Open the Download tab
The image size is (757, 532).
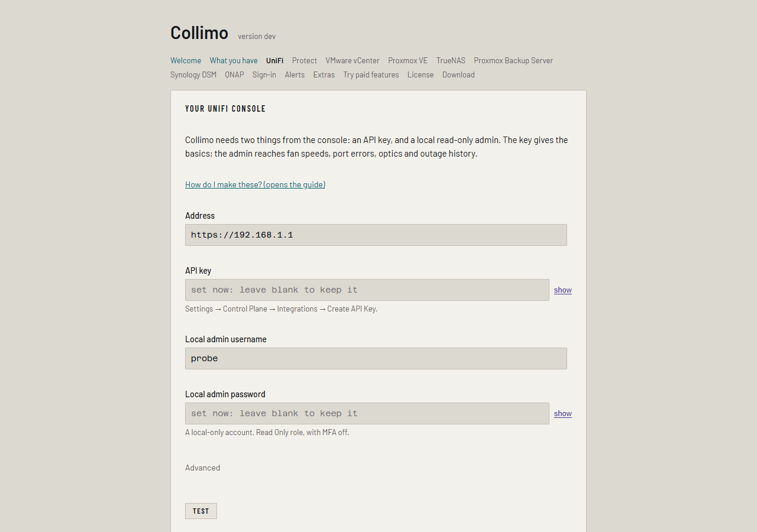click(x=458, y=74)
